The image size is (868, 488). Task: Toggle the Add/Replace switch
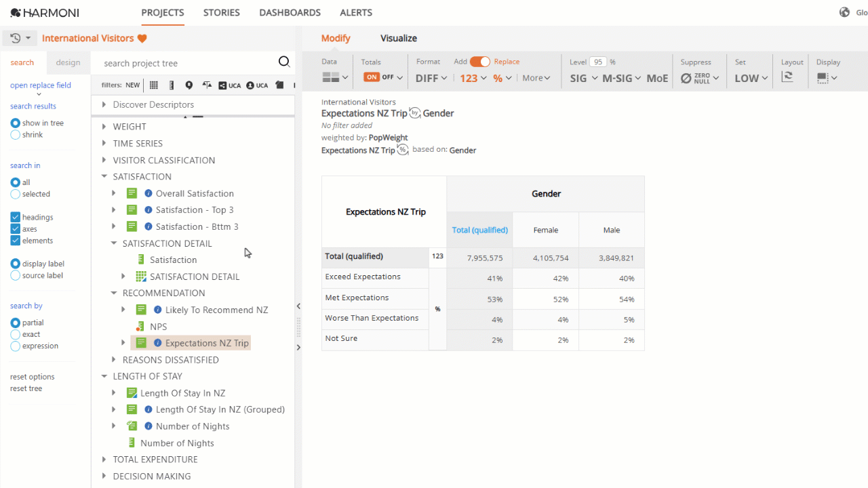coord(480,62)
